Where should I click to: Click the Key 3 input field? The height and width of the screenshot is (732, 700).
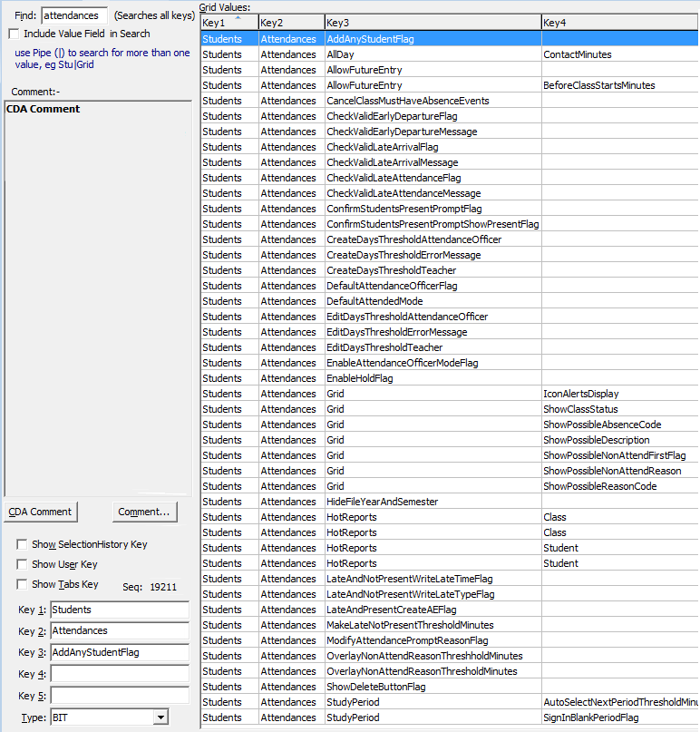pos(120,652)
